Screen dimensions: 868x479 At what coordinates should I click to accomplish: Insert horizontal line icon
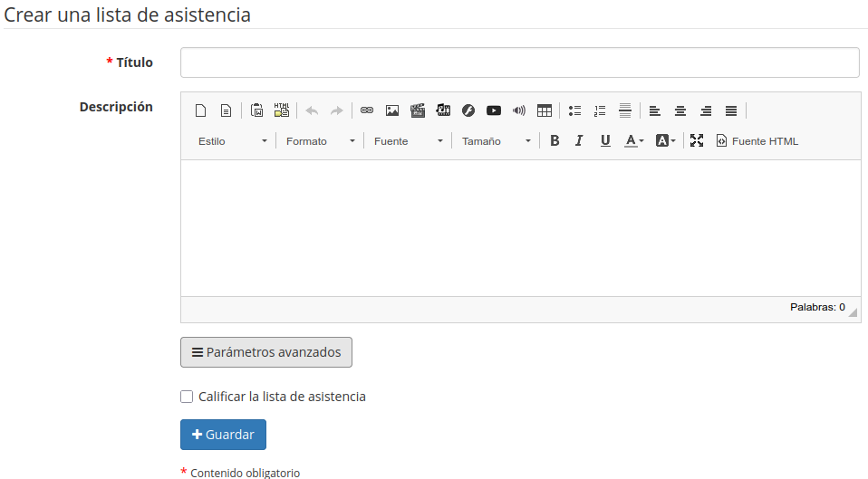pyautogui.click(x=625, y=110)
